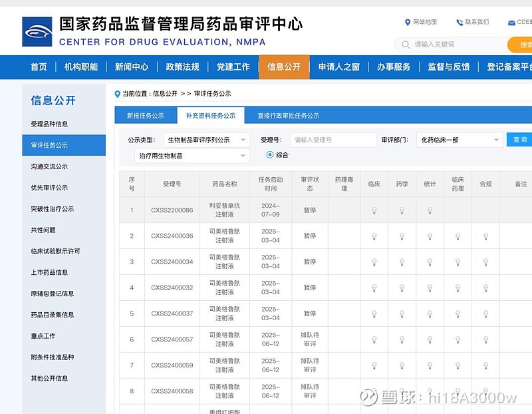Open 共性问题 in sidebar
This screenshot has width=532, height=414.
(43, 230)
